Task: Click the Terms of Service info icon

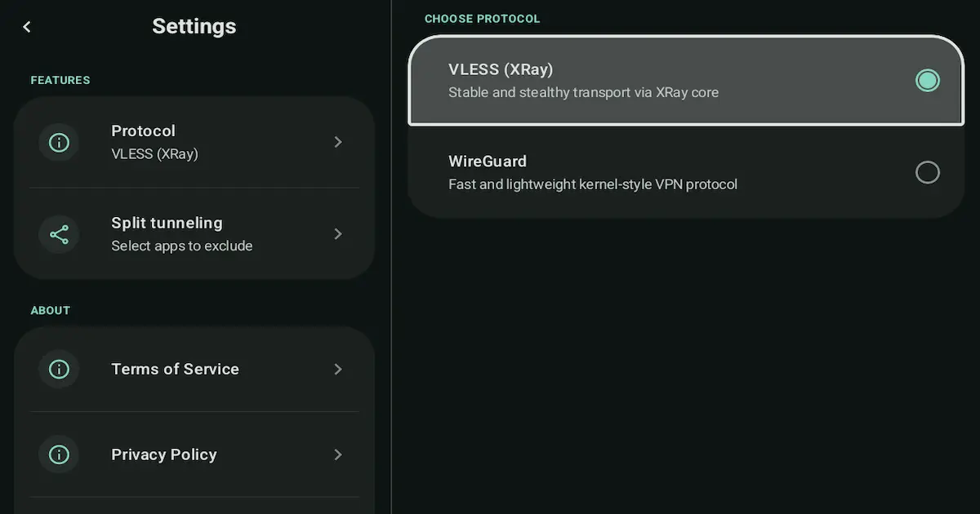Action: point(59,369)
